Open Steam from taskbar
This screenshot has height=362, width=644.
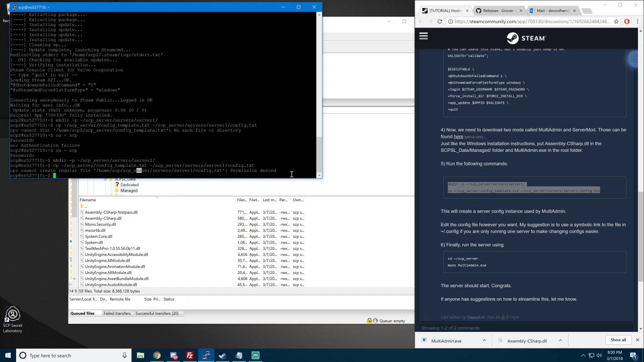(222, 355)
